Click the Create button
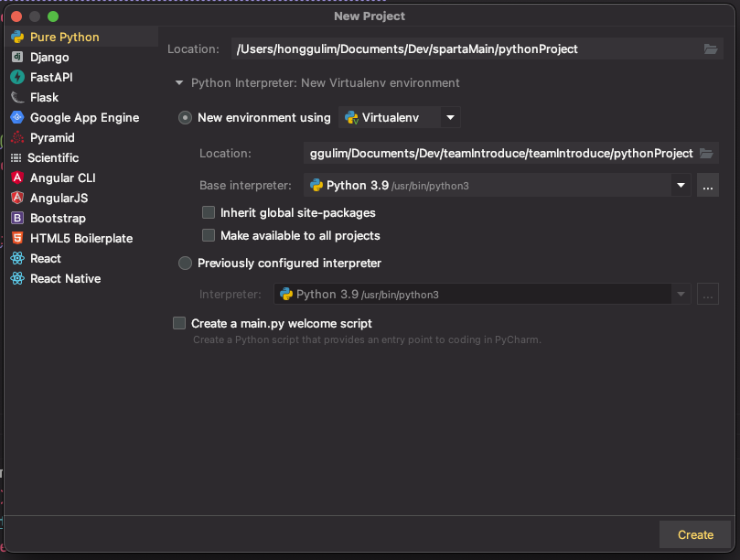 point(695,534)
